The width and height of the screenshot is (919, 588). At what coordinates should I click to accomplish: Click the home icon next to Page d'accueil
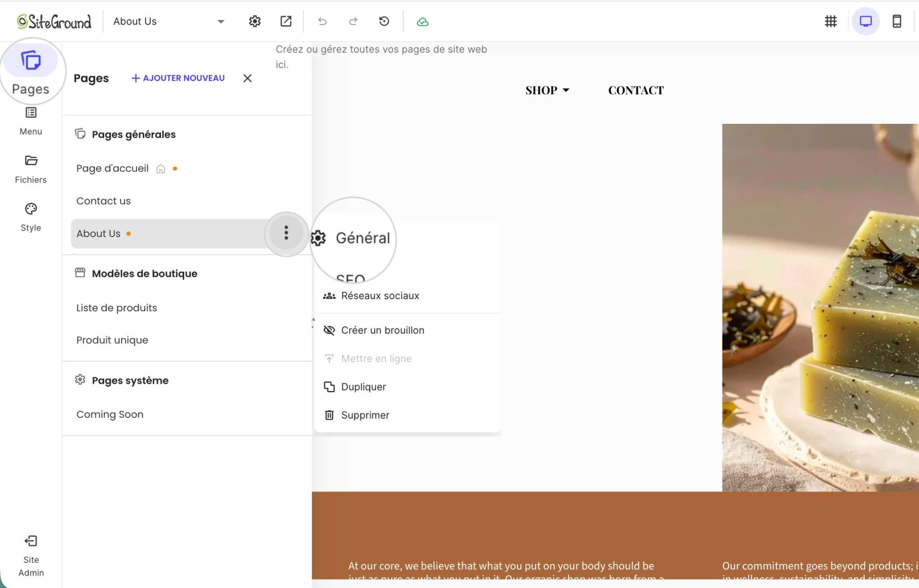161,169
